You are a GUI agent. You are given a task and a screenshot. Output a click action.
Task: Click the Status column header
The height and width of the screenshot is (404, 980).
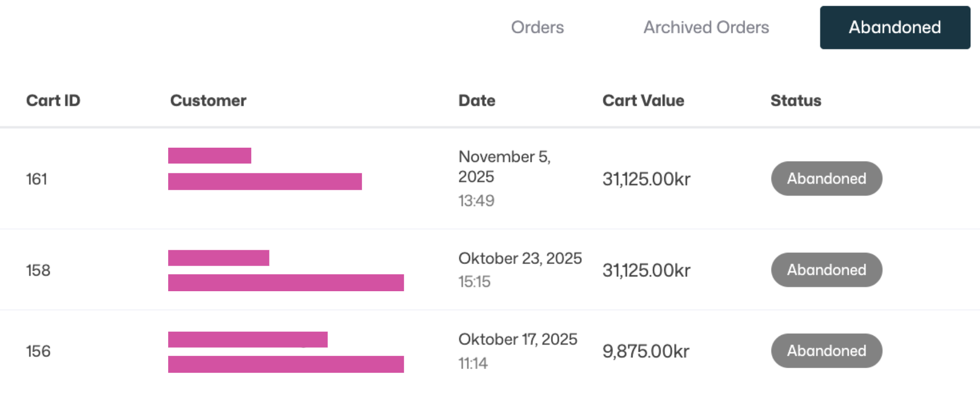795,100
